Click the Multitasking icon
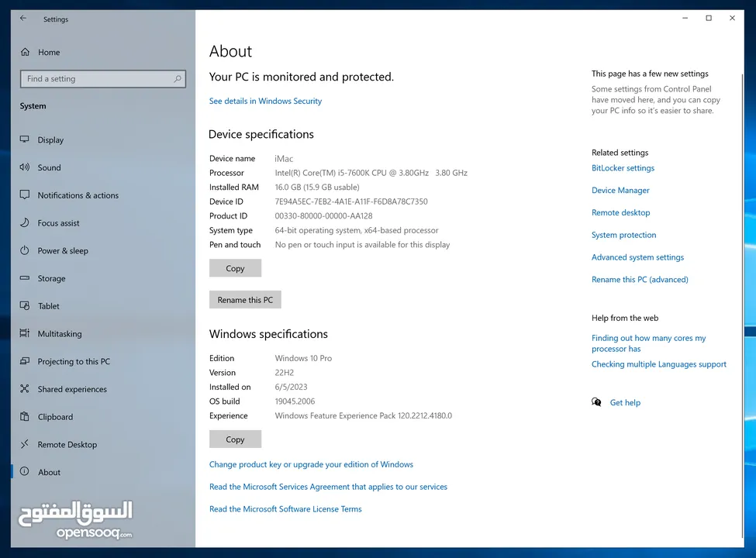 [25, 333]
